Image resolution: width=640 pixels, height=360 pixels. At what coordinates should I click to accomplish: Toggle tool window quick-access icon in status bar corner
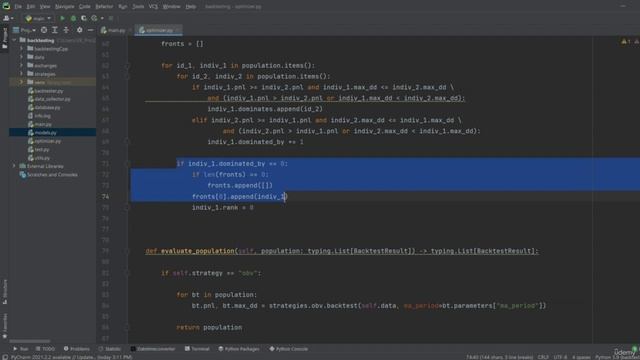coord(4,357)
